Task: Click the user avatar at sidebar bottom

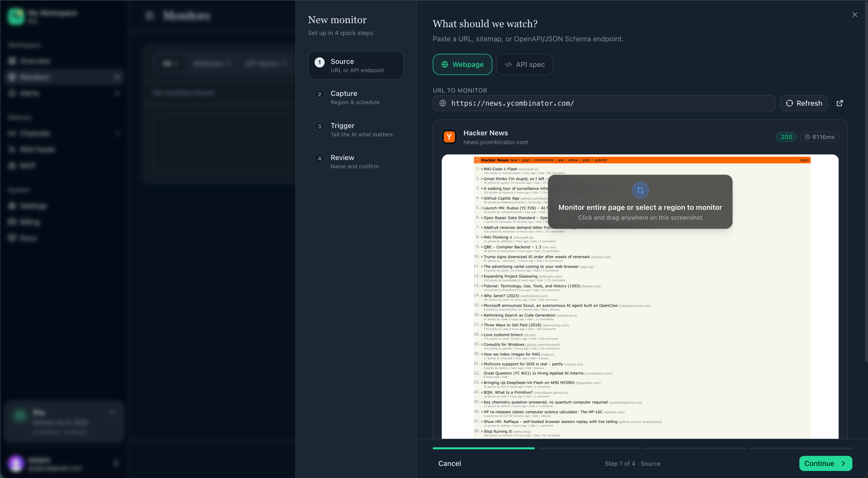Action: (16, 463)
